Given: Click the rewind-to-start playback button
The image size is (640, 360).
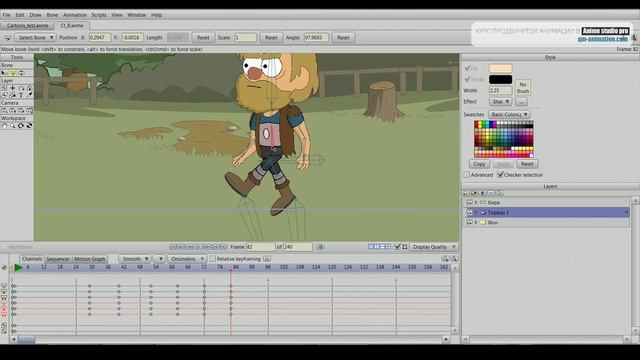Looking at the screenshot, I should [x=173, y=247].
